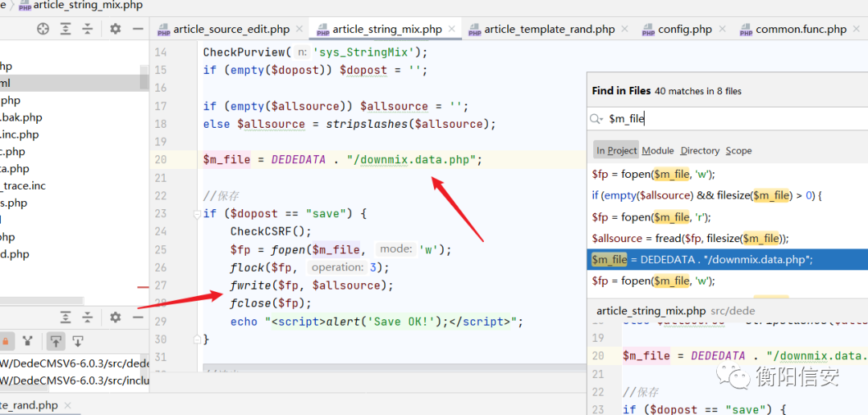The image size is (868, 415).
Task: Toggle the down-arrow tray icon in bottom toolbar
Action: 78,341
